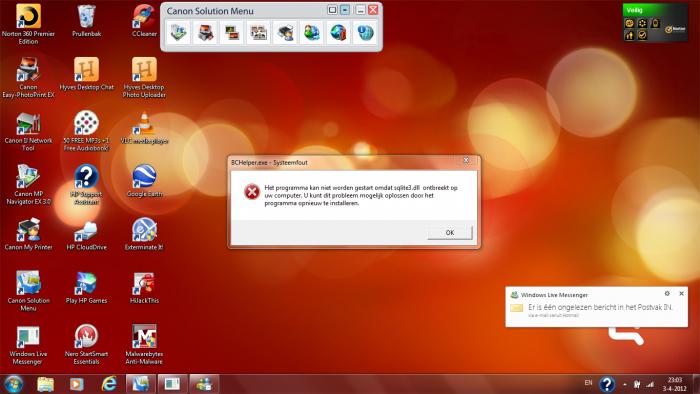Open Canon Solution Menu dropdown arrow button
The width and height of the screenshot is (700, 394).
coord(345,10)
